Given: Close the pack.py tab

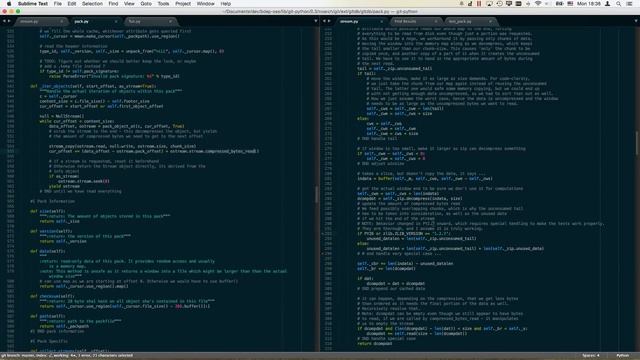Looking at the screenshot, I should [x=116, y=21].
